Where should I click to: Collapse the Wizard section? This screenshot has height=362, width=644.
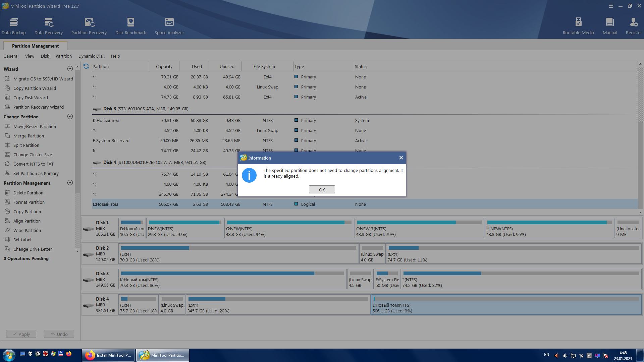70,69
